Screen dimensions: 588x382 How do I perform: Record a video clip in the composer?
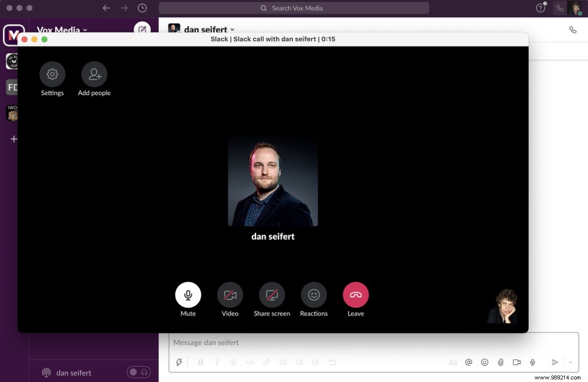517,362
